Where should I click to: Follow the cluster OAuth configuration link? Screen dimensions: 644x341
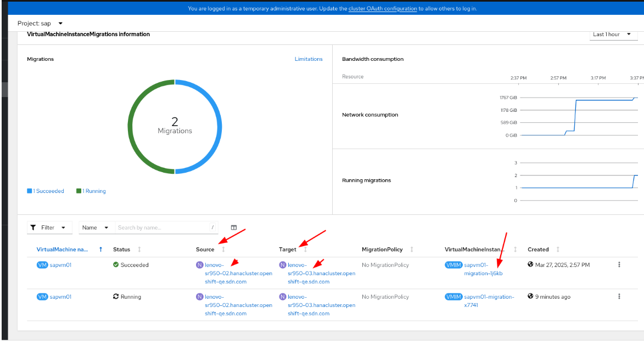(x=383, y=9)
